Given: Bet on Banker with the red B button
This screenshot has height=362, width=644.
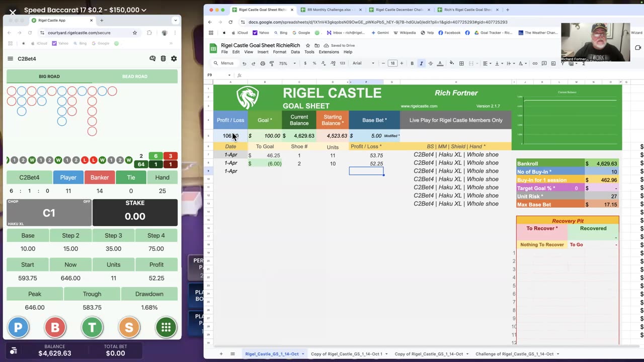Looking at the screenshot, I should (55, 328).
